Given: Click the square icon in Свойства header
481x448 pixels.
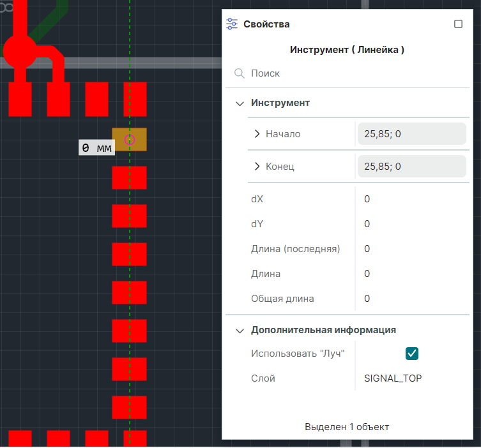Looking at the screenshot, I should coord(458,24).
